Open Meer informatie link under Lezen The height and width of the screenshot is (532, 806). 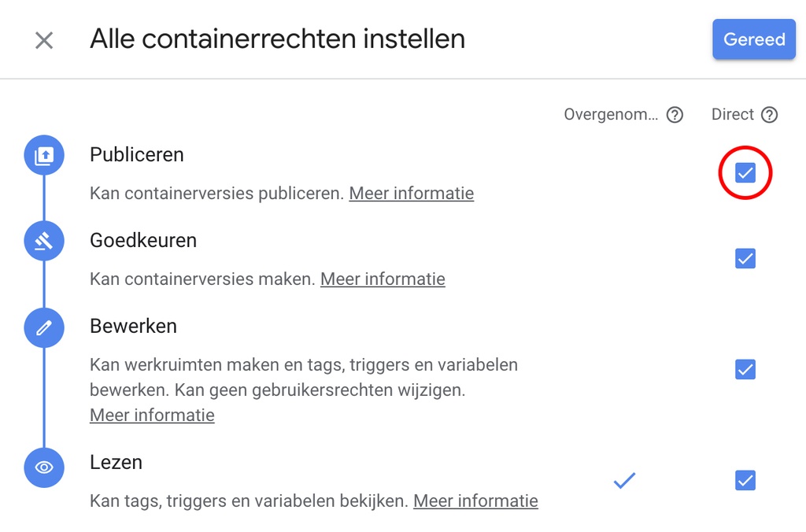click(x=475, y=501)
